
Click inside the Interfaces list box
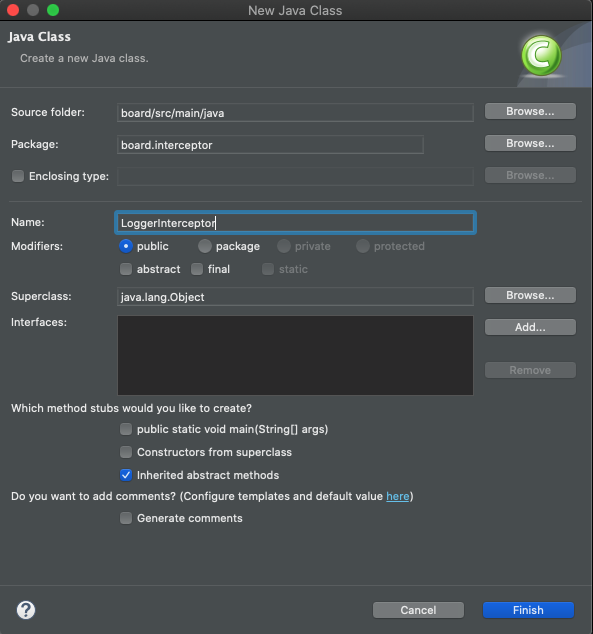(x=295, y=355)
